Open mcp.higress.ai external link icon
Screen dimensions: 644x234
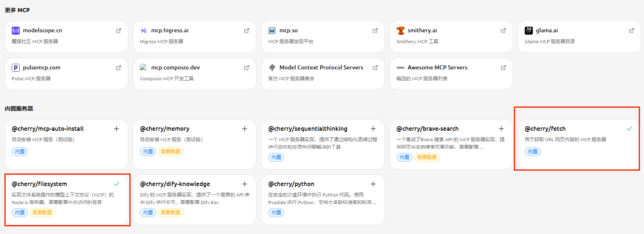pos(247,31)
